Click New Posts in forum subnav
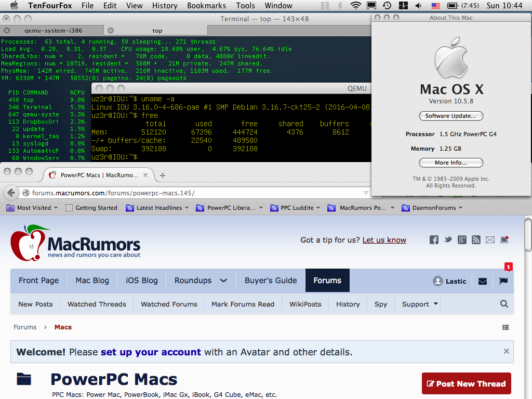Viewport: 532px width, 399px height. point(35,304)
